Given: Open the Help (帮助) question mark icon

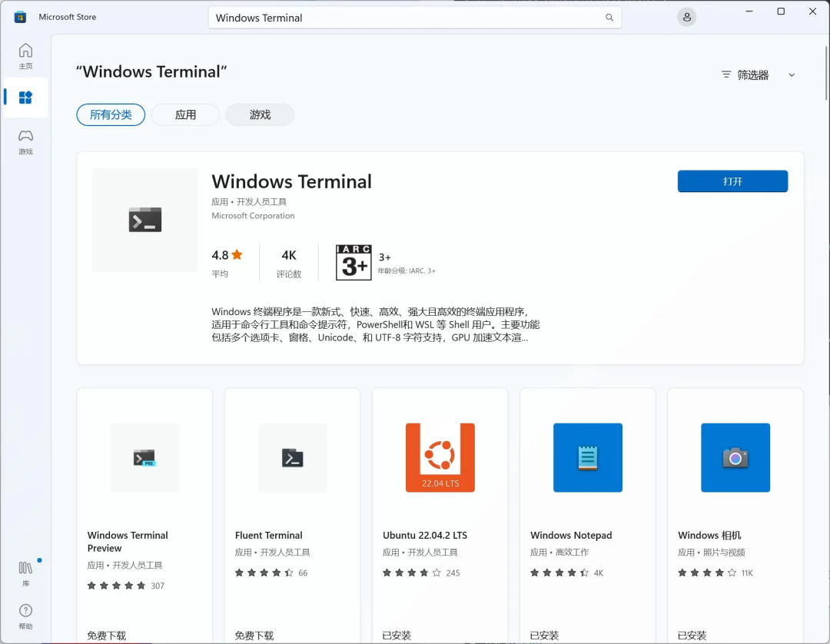Looking at the screenshot, I should click(x=25, y=616).
